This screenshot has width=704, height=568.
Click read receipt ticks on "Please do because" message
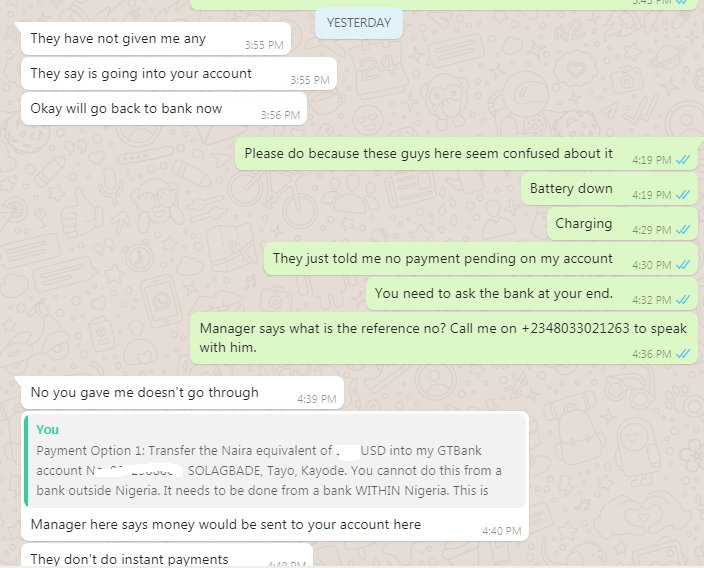click(683, 160)
